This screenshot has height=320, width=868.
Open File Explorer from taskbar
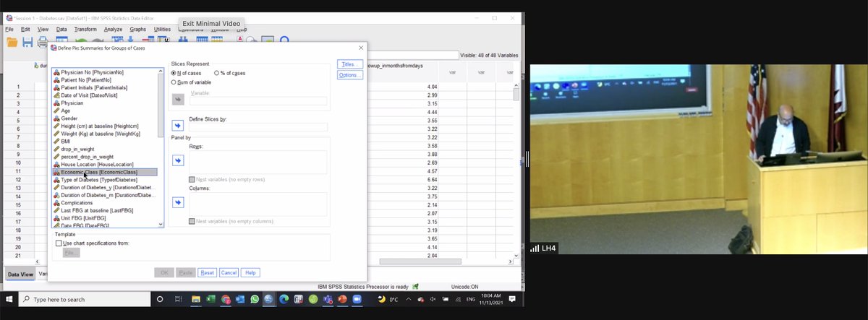[x=196, y=299]
